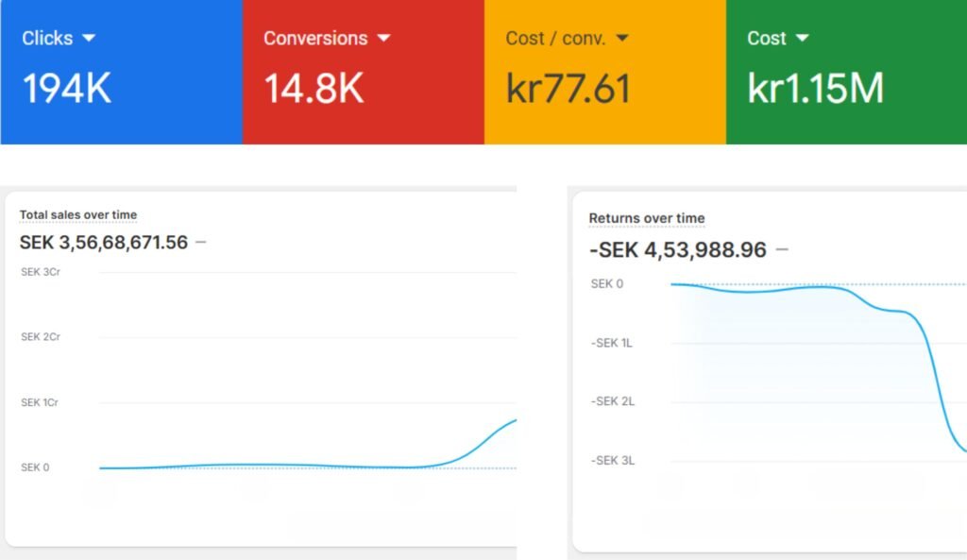This screenshot has height=560, width=967.
Task: Click the SEK 3,56,68,671.56 total sales figure
Action: coord(104,243)
